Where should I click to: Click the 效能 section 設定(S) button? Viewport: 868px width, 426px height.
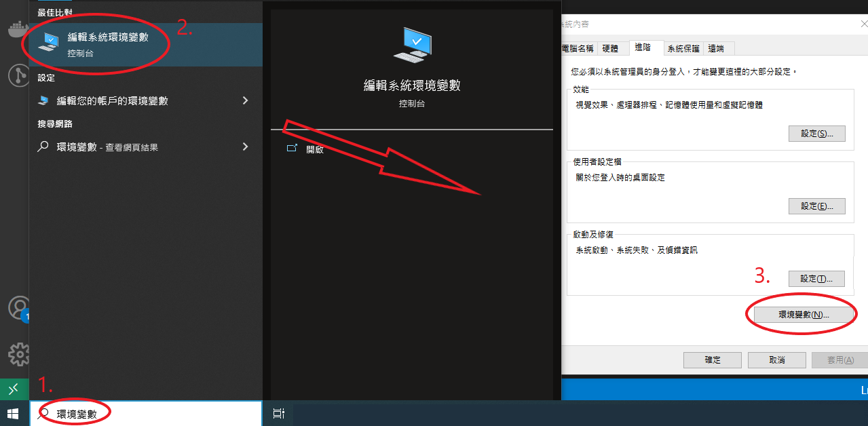[x=816, y=133]
